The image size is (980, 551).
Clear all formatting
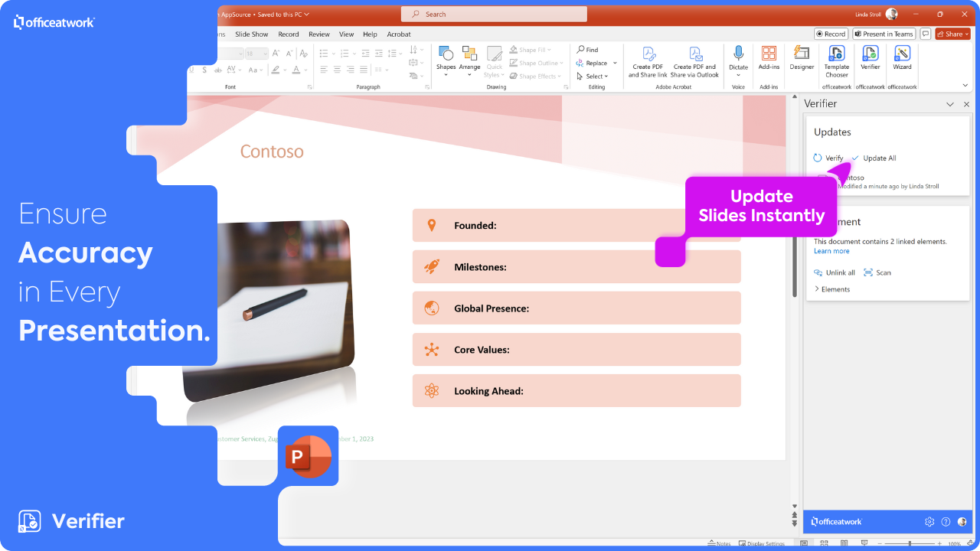(304, 54)
